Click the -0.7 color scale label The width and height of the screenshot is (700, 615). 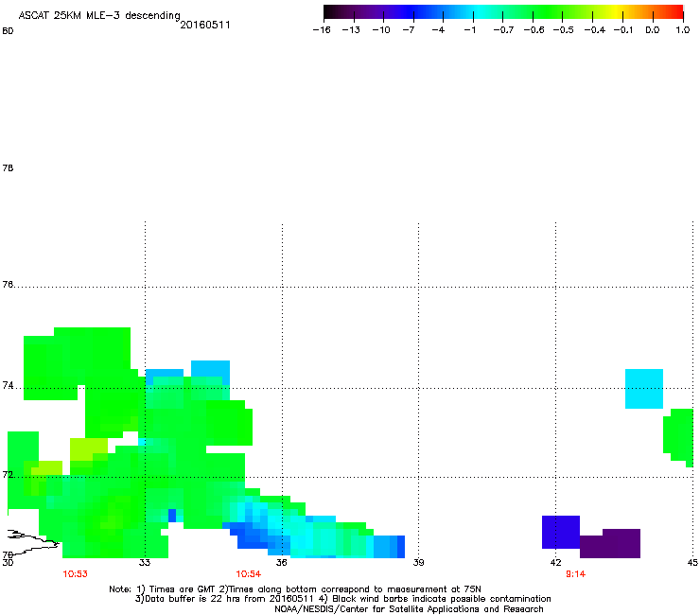[x=503, y=30]
